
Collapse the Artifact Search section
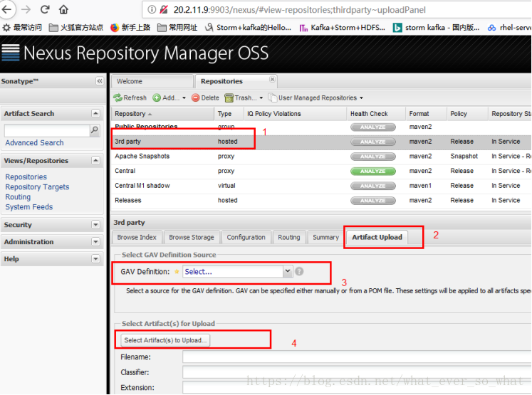pyautogui.click(x=95, y=113)
